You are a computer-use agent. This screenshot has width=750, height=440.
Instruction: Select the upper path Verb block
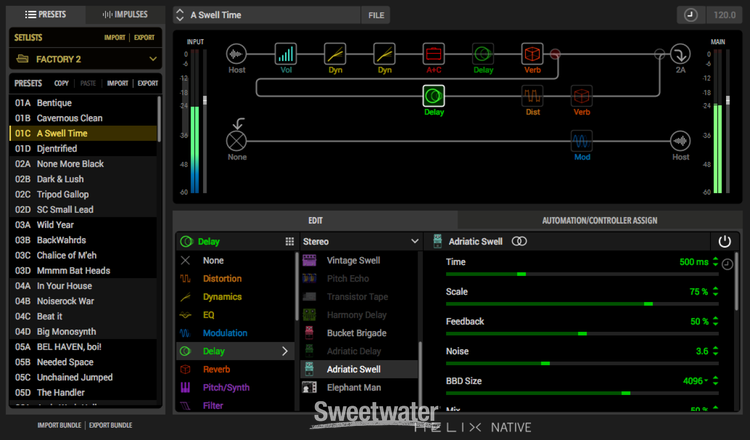(532, 54)
